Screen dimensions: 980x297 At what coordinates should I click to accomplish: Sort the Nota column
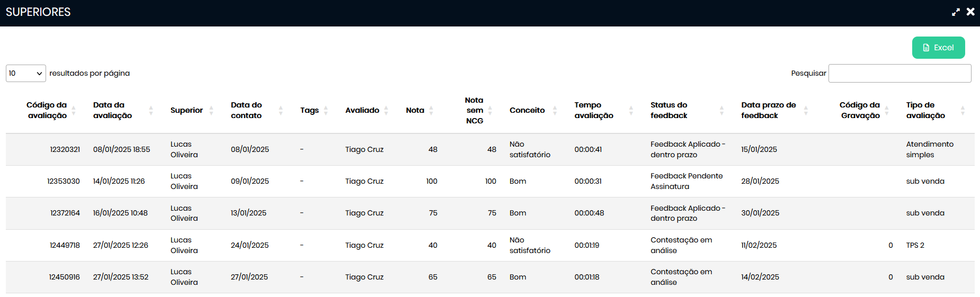[415, 110]
